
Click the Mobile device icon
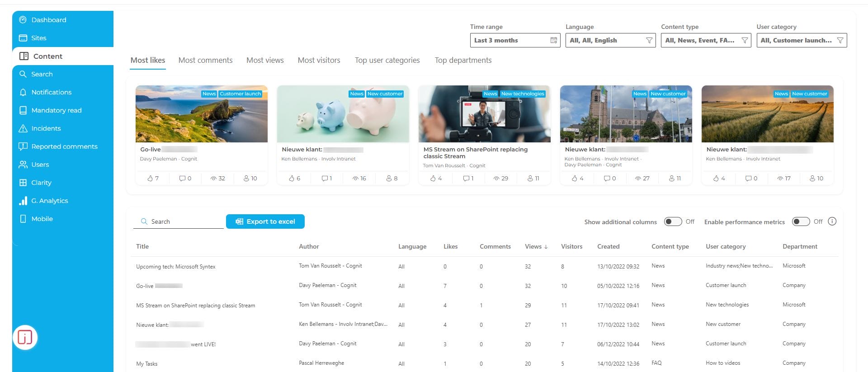click(x=23, y=219)
